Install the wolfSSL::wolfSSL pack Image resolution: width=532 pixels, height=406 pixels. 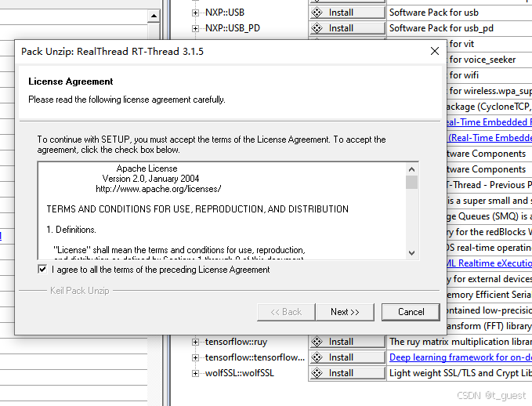tap(347, 373)
